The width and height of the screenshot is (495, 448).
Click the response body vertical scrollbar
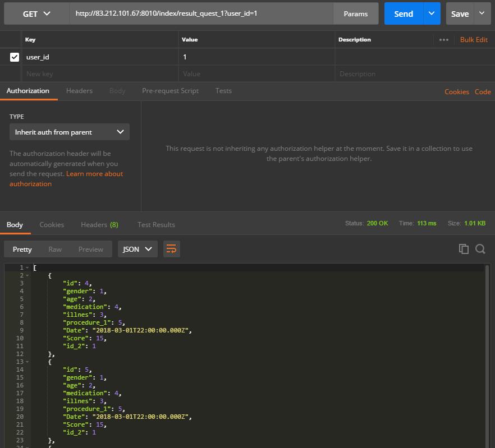point(487,356)
